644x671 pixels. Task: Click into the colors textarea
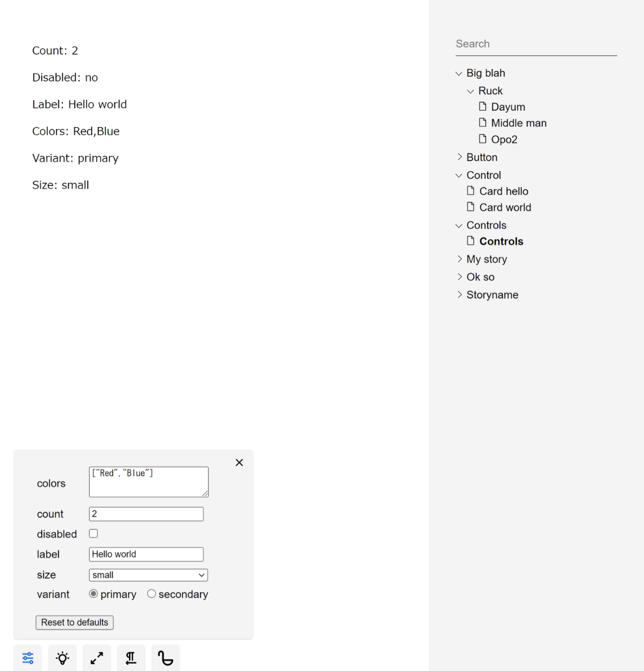(x=149, y=482)
